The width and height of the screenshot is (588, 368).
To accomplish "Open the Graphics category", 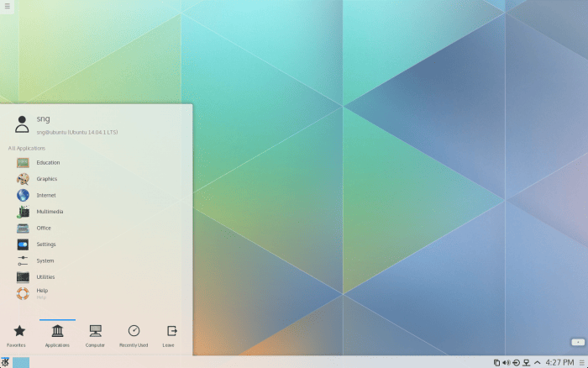I will [x=46, y=179].
